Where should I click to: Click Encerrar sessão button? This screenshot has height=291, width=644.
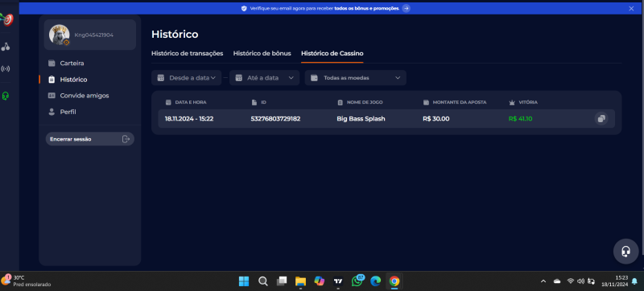[x=90, y=139]
